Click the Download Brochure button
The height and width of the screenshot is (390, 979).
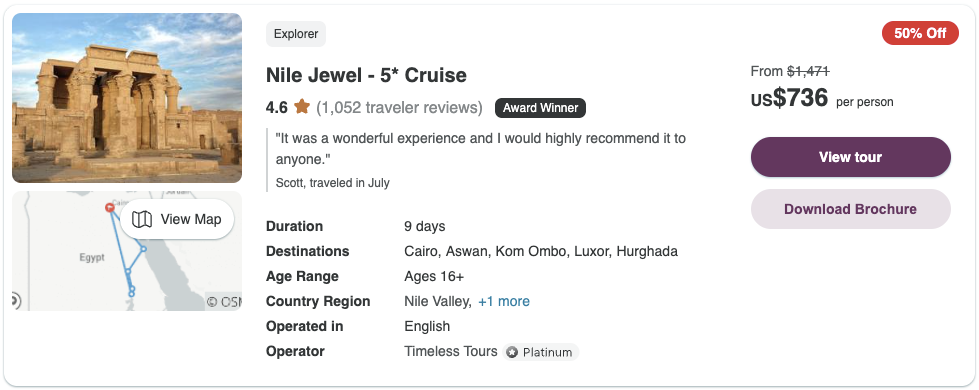pos(850,209)
